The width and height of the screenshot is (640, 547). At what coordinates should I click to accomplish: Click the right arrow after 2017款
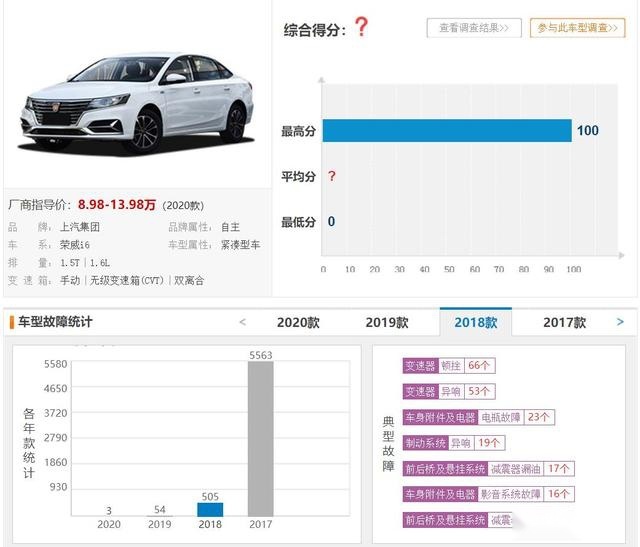(620, 322)
